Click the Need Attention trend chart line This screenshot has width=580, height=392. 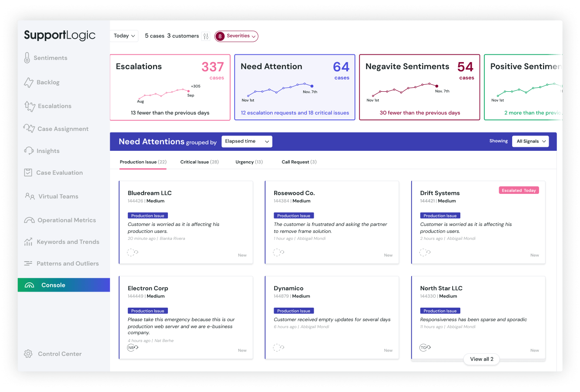[280, 89]
